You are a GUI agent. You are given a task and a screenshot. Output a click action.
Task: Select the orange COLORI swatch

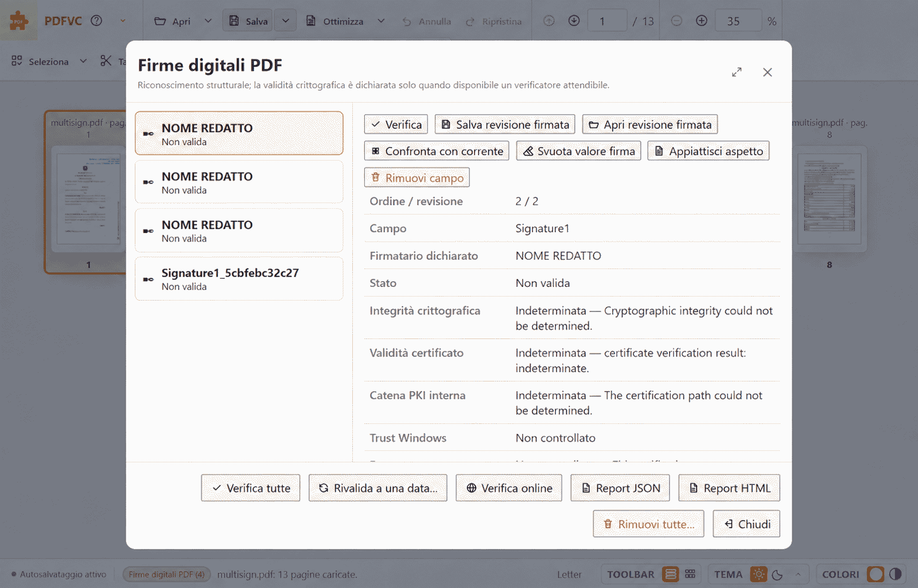click(x=876, y=574)
